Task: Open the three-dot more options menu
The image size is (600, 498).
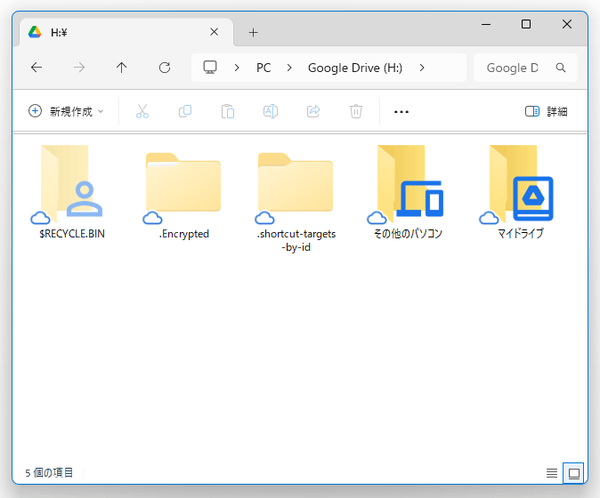Action: click(x=402, y=112)
